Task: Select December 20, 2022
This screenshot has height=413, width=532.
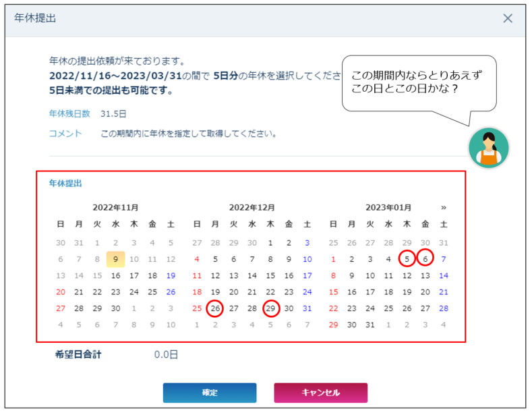Action: click(x=234, y=292)
